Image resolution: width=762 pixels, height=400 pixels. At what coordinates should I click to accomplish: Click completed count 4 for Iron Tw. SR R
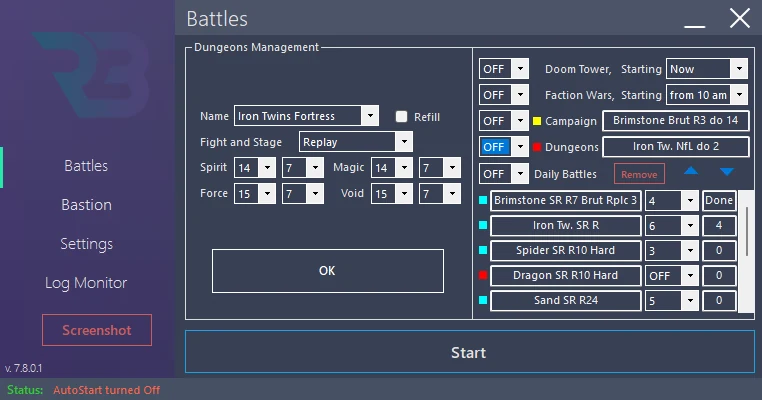click(x=719, y=226)
